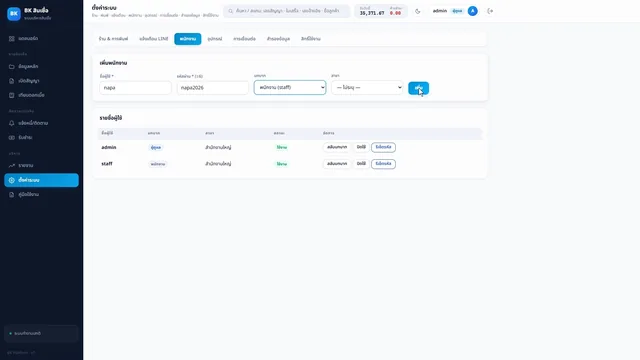
Task: Click สลับบทบาท button in the admin row
Action: click(x=337, y=147)
